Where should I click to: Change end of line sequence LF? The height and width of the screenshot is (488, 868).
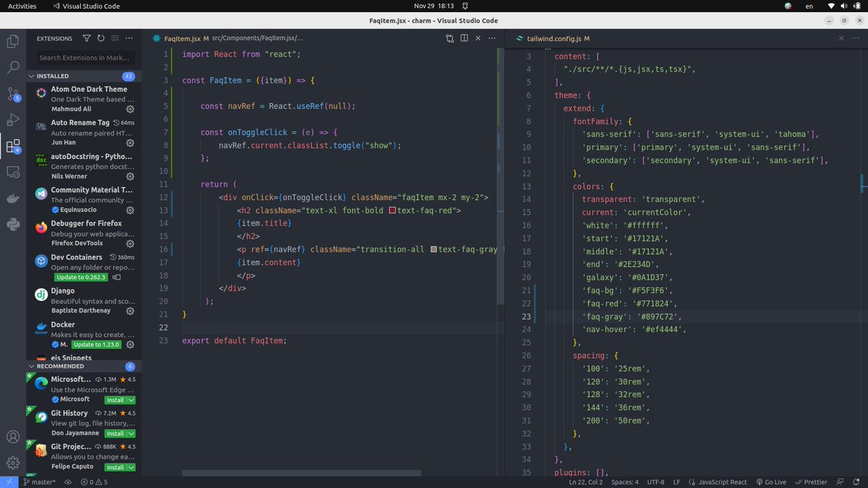(676, 481)
